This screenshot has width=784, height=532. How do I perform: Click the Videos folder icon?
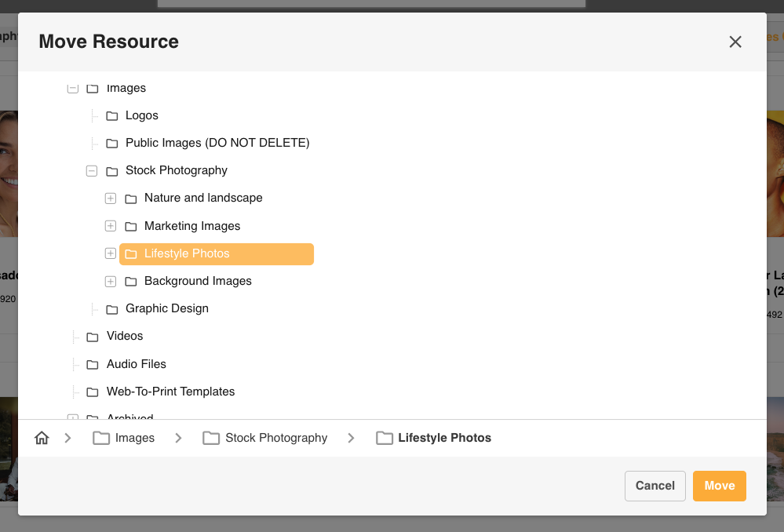(93, 337)
